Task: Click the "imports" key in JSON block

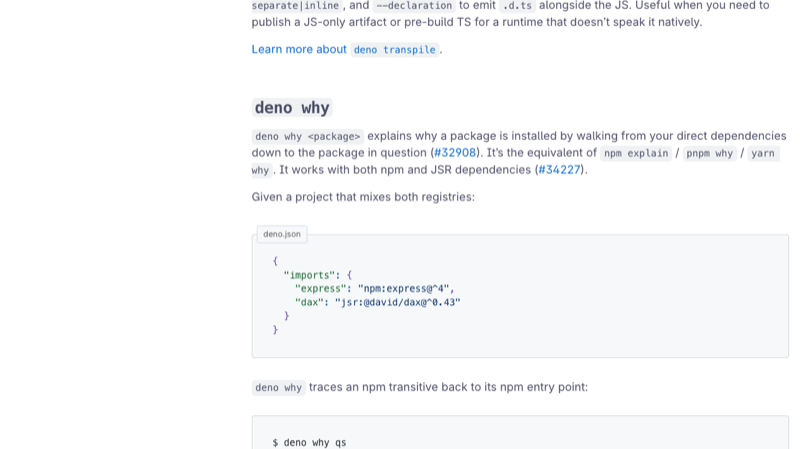Action: tap(309, 276)
